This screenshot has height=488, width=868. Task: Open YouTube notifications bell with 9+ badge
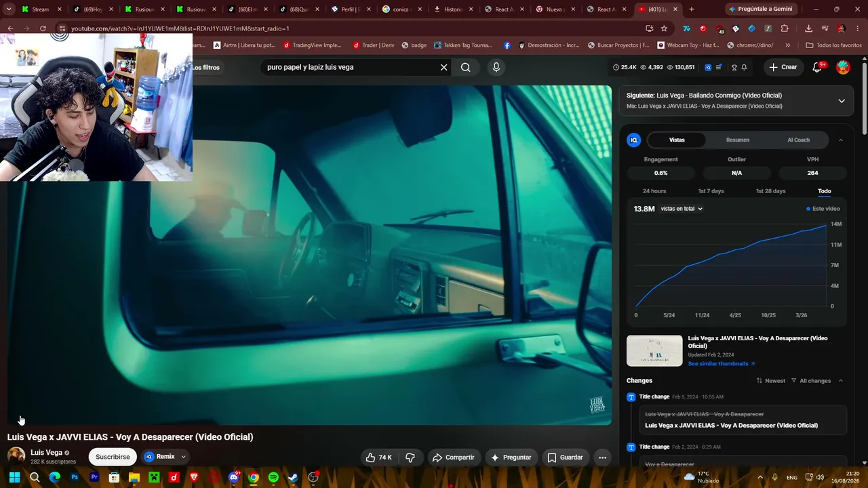[x=818, y=67]
